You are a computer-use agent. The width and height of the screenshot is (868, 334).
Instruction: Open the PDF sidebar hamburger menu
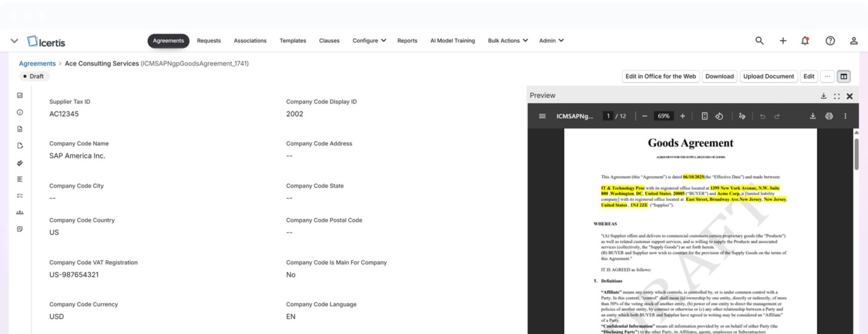coord(542,116)
